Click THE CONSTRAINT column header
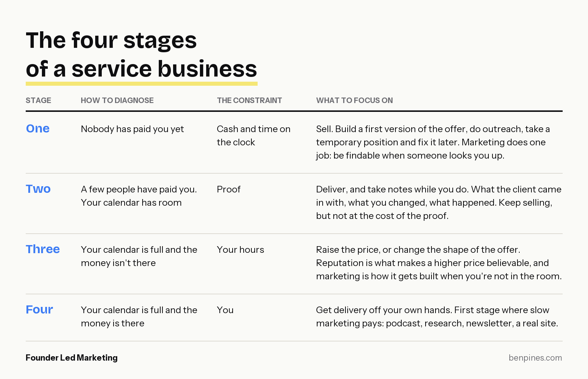588x379 pixels. coord(250,100)
